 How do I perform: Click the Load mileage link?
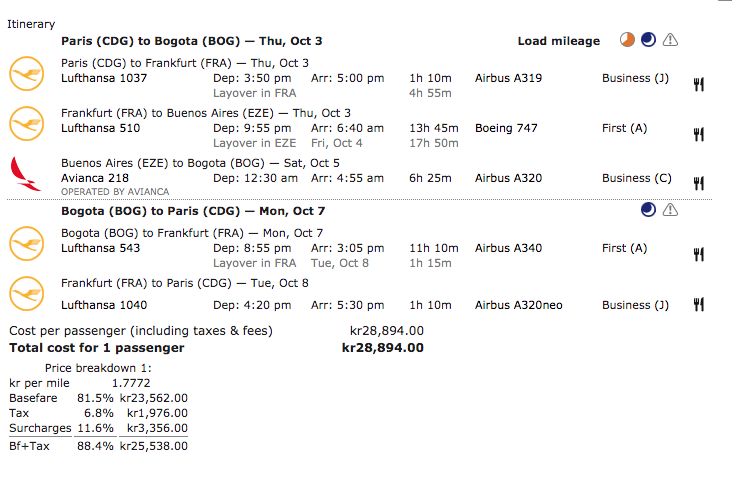pos(558,41)
